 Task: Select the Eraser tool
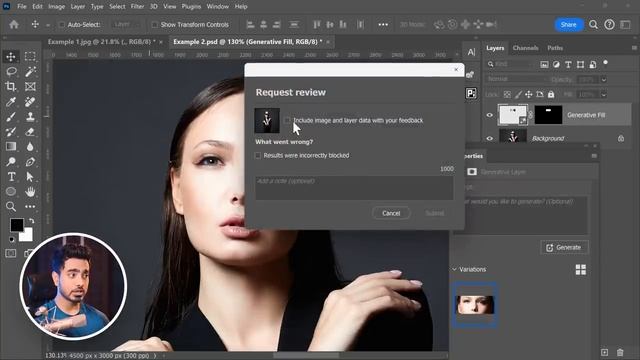(x=30, y=131)
